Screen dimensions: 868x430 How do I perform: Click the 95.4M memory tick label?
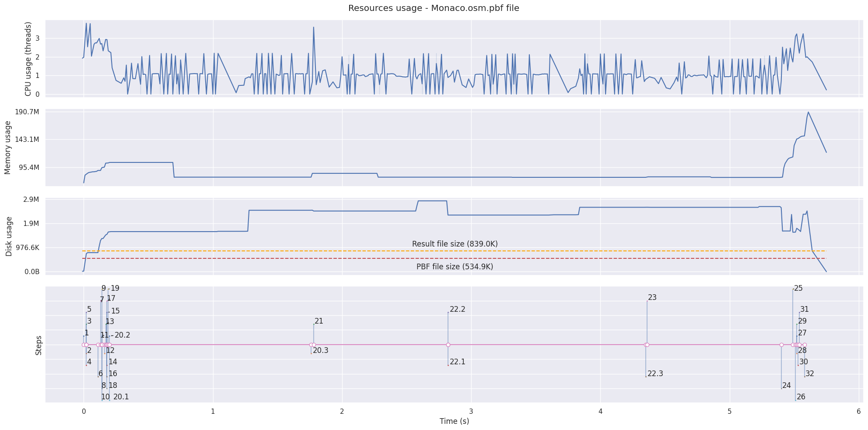point(29,168)
